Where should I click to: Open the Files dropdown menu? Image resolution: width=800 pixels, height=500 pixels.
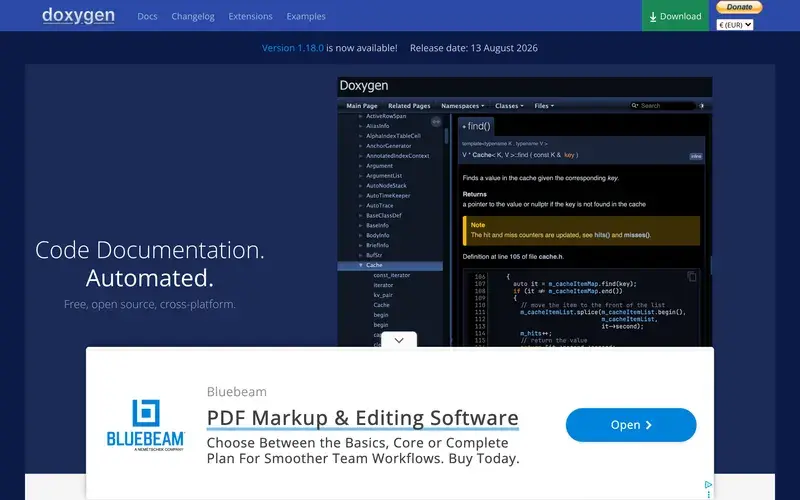pos(544,106)
